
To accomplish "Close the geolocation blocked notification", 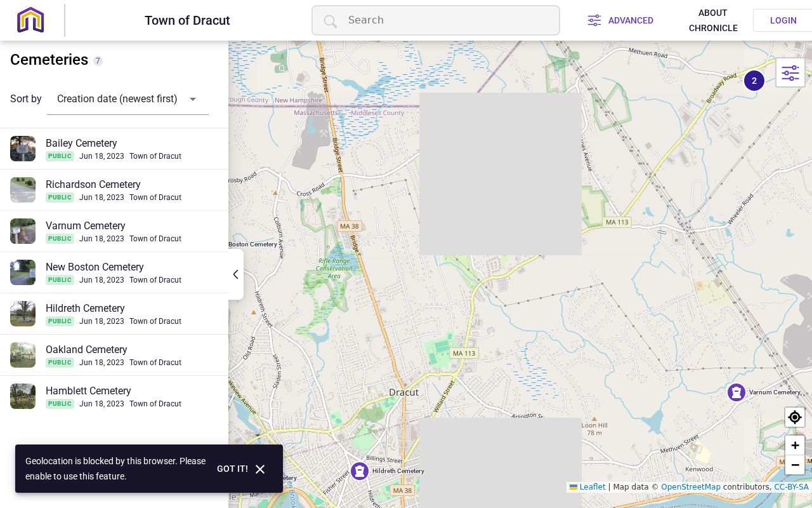I will [x=260, y=469].
